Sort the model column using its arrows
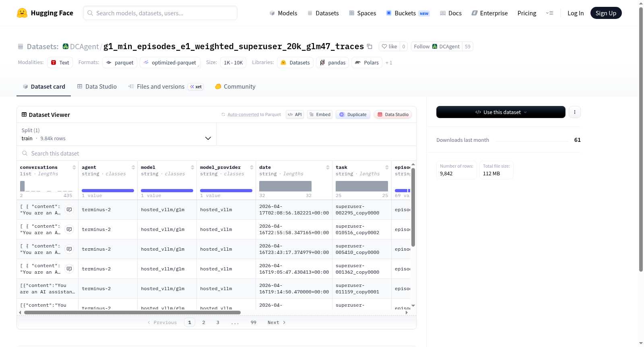644x347 pixels. pyautogui.click(x=192, y=167)
